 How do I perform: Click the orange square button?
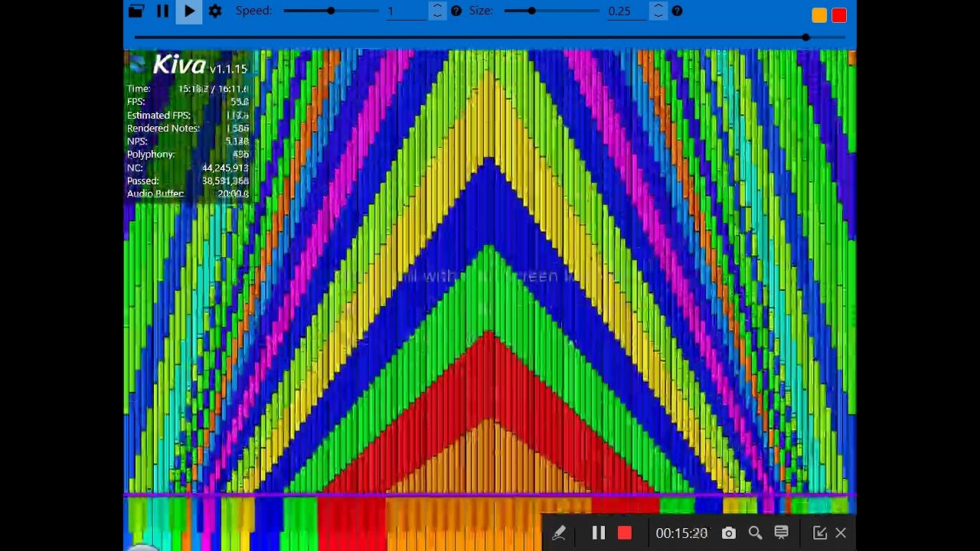pyautogui.click(x=819, y=15)
